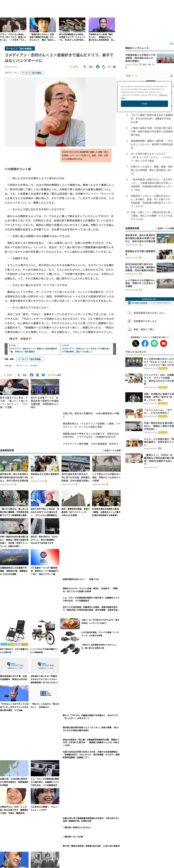Open brand content 「マッシュルーム」「モナカ」
174x868 pixels.
[x=158, y=411]
